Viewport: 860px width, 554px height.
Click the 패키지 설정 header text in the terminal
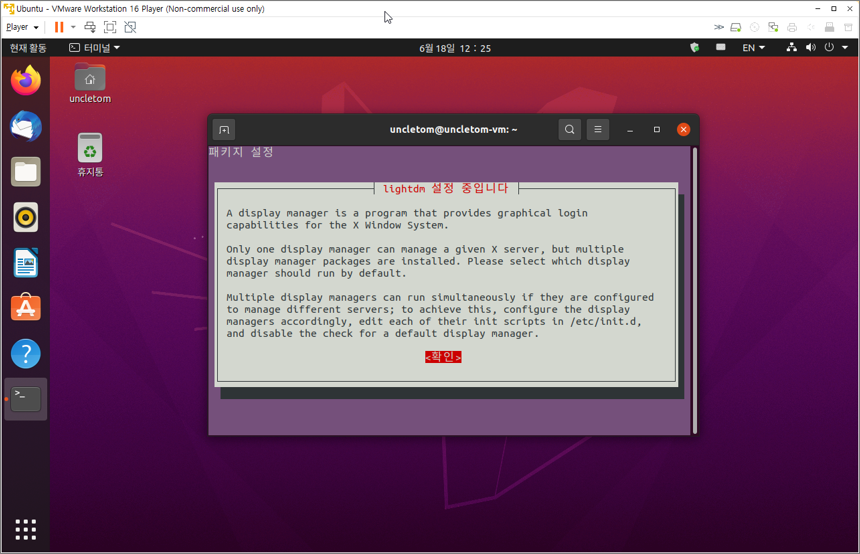click(x=241, y=152)
